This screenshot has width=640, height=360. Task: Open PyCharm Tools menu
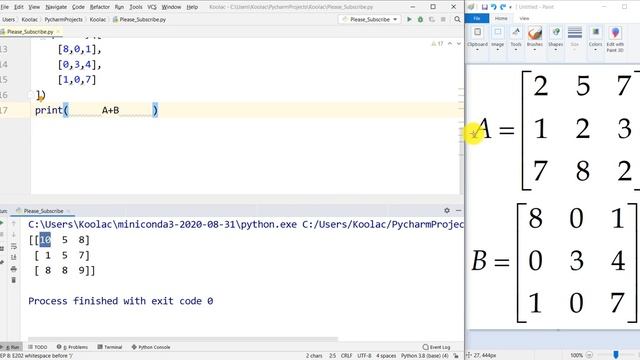pyautogui.click(x=136, y=7)
